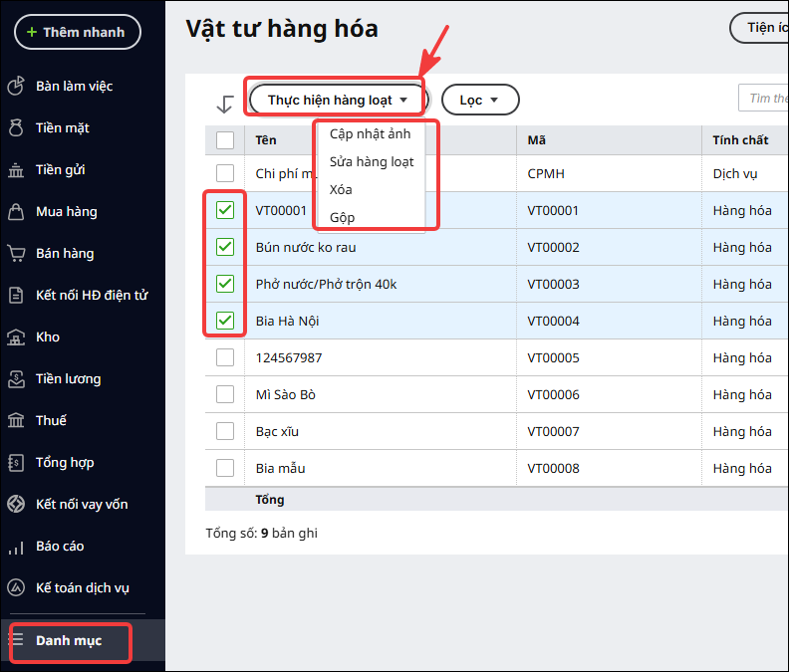This screenshot has width=789, height=672.
Task: Click the search input field
Action: pyautogui.click(x=763, y=99)
